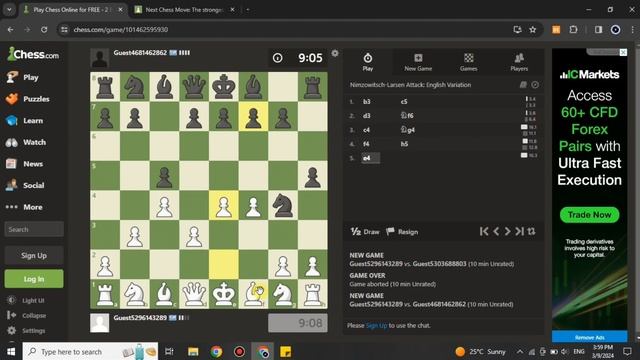Select move h5 in move list
Viewport: 640px width, 360px height.
tap(404, 144)
